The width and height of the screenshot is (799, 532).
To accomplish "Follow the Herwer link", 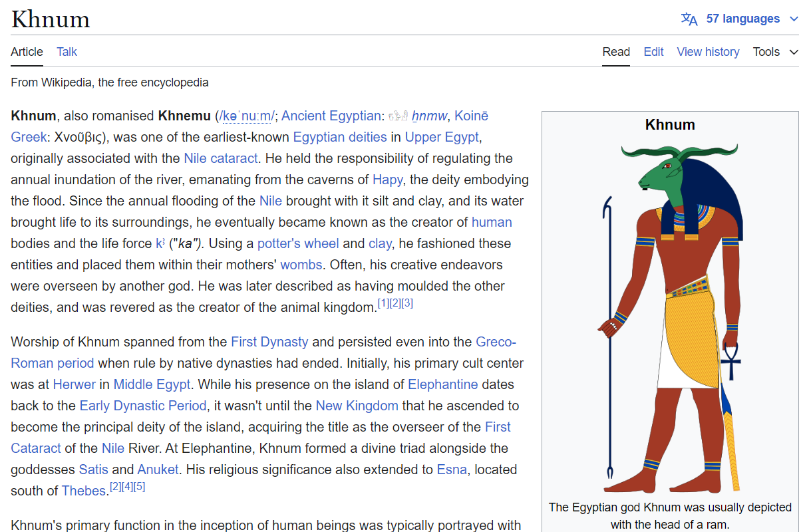I will pyautogui.click(x=75, y=384).
